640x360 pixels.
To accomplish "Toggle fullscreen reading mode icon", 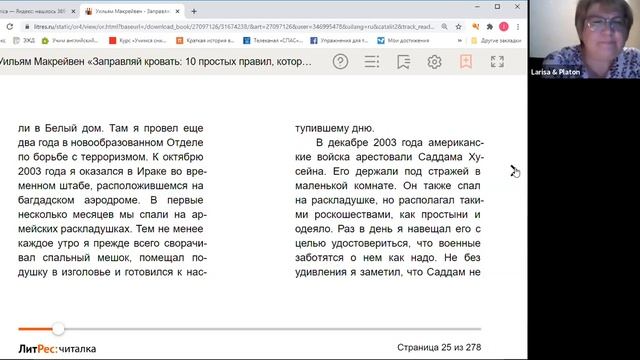I will click(x=497, y=62).
